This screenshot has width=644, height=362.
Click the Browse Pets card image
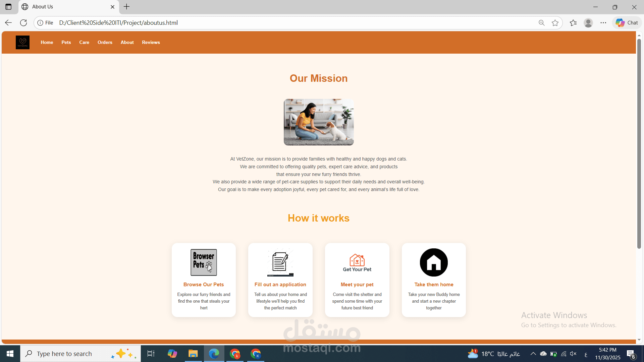click(x=204, y=262)
